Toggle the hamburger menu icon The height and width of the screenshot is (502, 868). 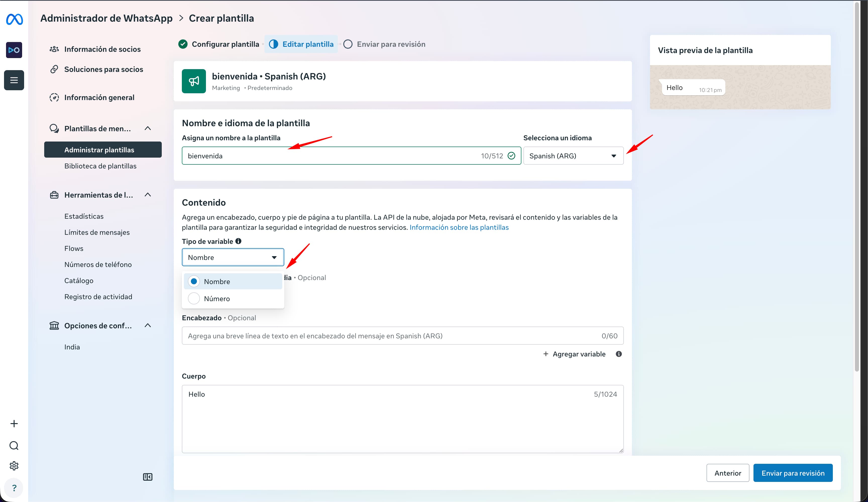(x=14, y=80)
